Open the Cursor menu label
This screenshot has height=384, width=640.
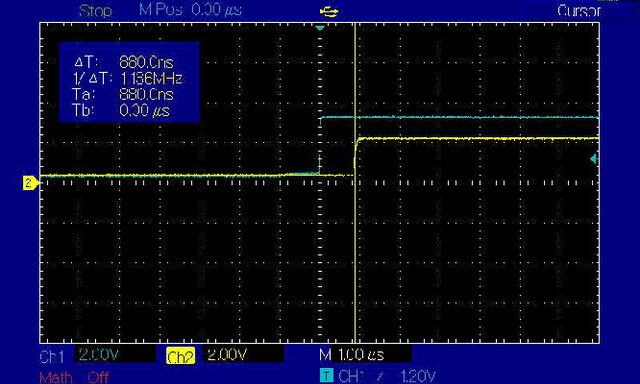[x=579, y=11]
